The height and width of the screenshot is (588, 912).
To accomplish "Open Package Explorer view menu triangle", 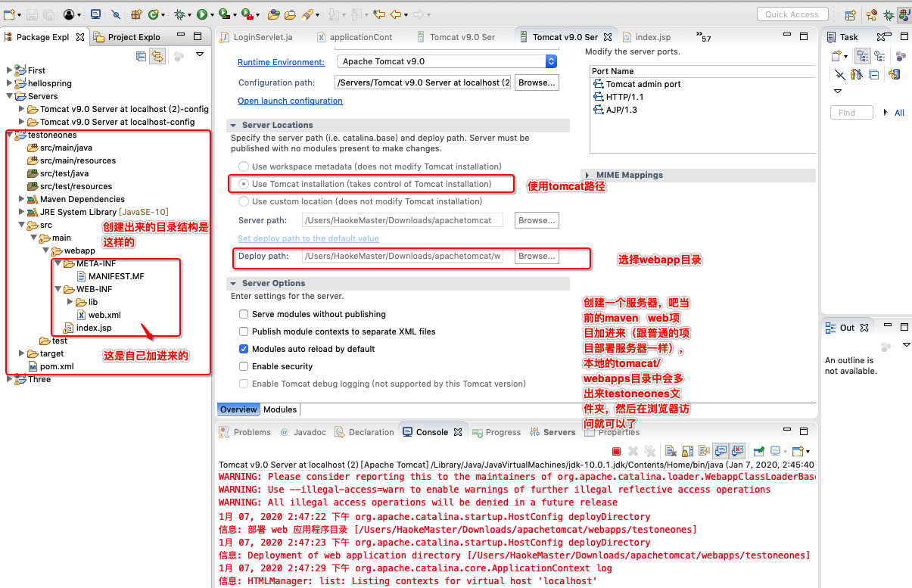I will click(200, 54).
